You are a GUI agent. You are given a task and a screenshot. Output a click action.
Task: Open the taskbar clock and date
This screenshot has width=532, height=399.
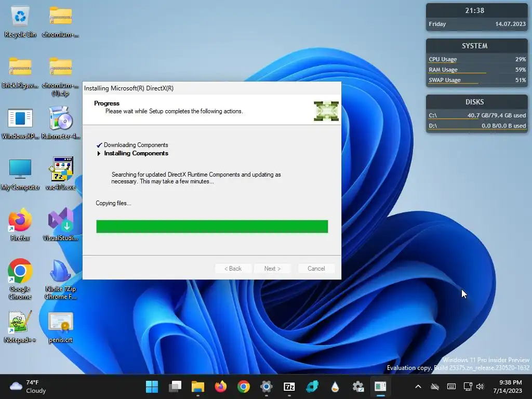pyautogui.click(x=508, y=387)
